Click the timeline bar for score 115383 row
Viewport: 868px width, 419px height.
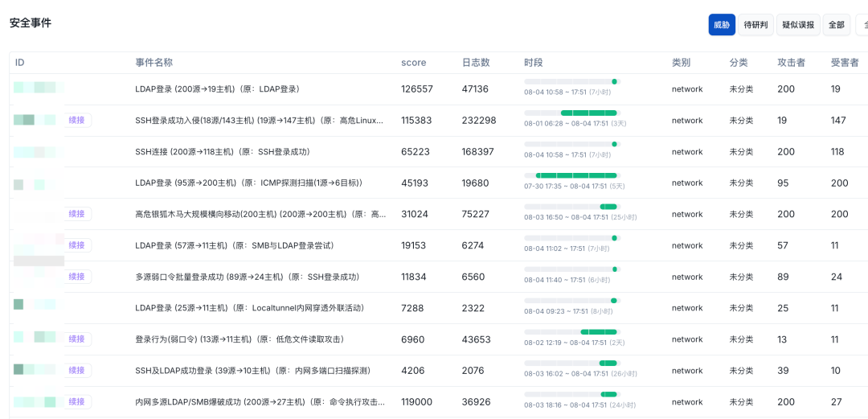pos(572,113)
